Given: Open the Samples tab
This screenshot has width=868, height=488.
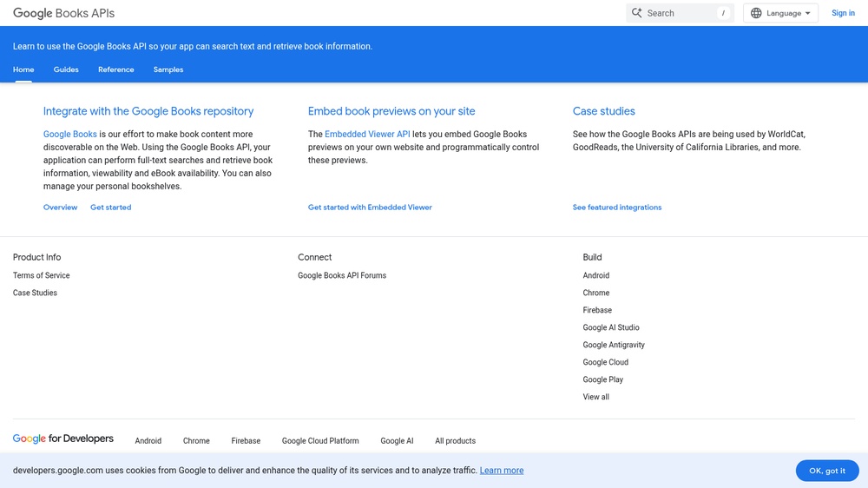Looking at the screenshot, I should pos(168,69).
